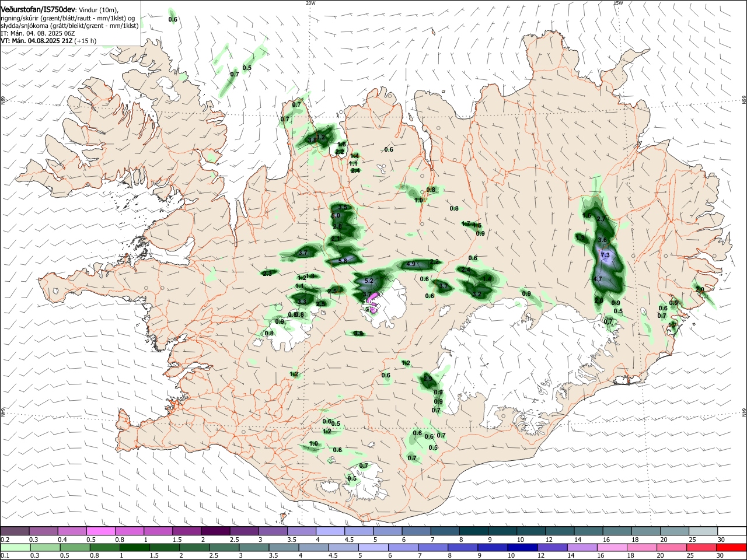Click the rain legend swatch between 14 and 16
This screenshot has width=747, height=560.
582,547
